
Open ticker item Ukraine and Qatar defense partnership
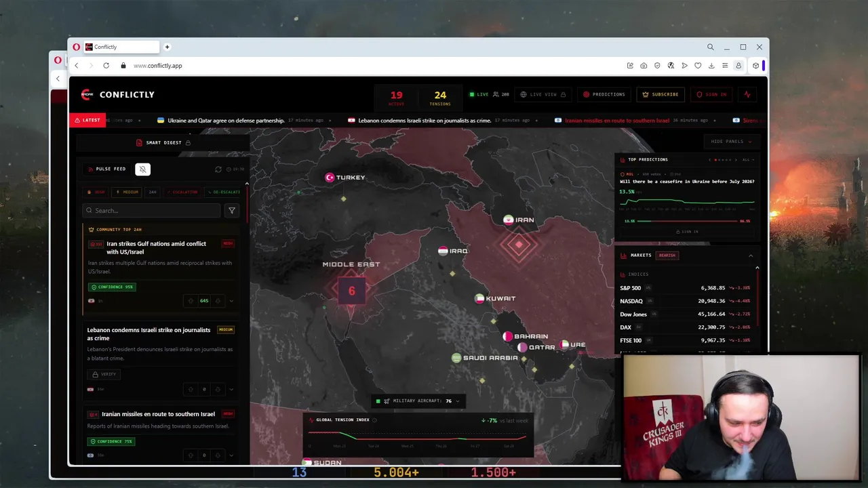pyautogui.click(x=226, y=121)
